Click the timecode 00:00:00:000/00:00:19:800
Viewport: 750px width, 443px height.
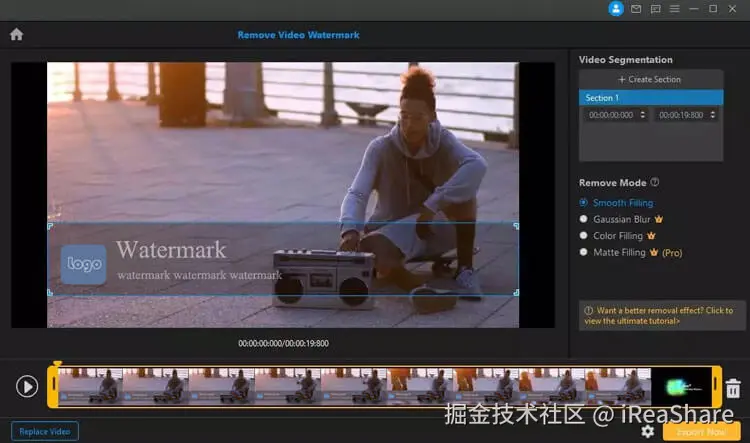point(283,343)
